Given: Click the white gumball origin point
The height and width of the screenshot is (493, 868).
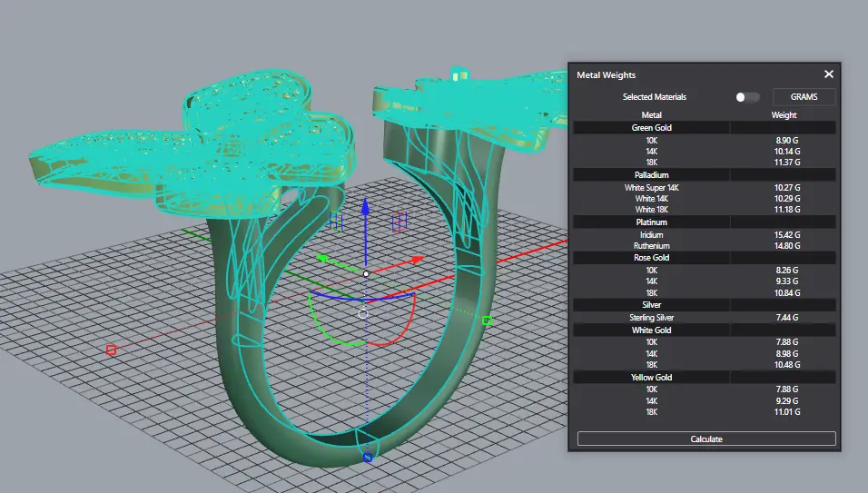Looking at the screenshot, I should pos(366,274).
